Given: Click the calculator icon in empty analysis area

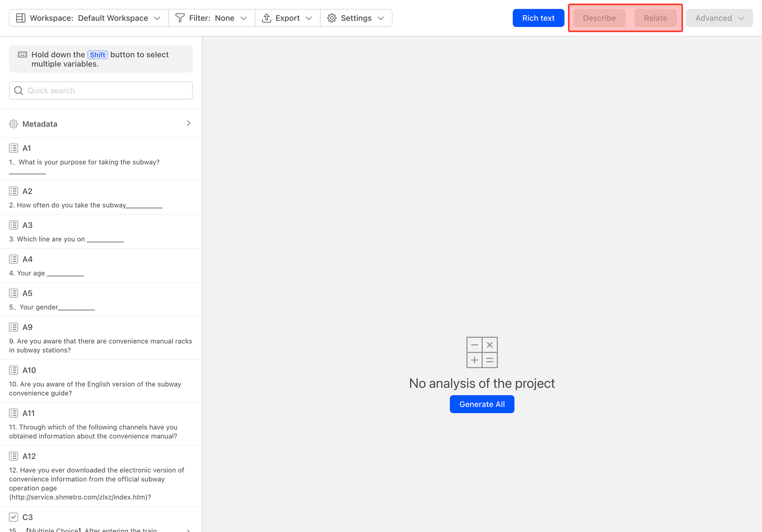Looking at the screenshot, I should click(x=482, y=353).
